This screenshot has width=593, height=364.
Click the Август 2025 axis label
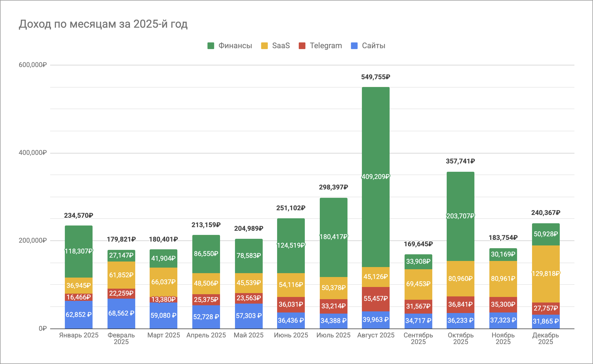tap(376, 335)
